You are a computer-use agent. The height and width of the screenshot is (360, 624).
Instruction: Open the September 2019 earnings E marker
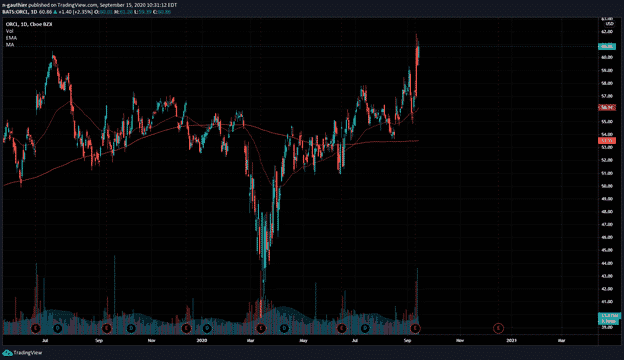click(x=107, y=328)
